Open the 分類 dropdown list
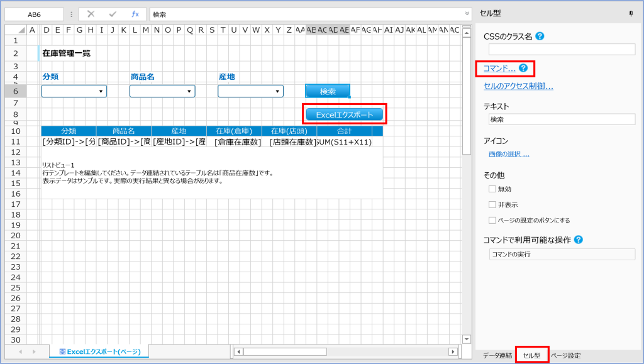This screenshot has height=364, width=644. 102,91
